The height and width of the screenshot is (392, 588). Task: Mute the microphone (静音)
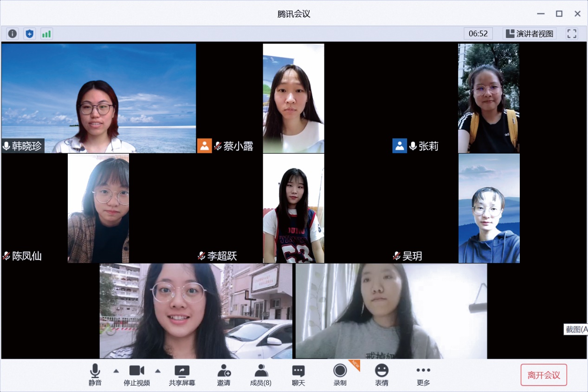point(95,375)
